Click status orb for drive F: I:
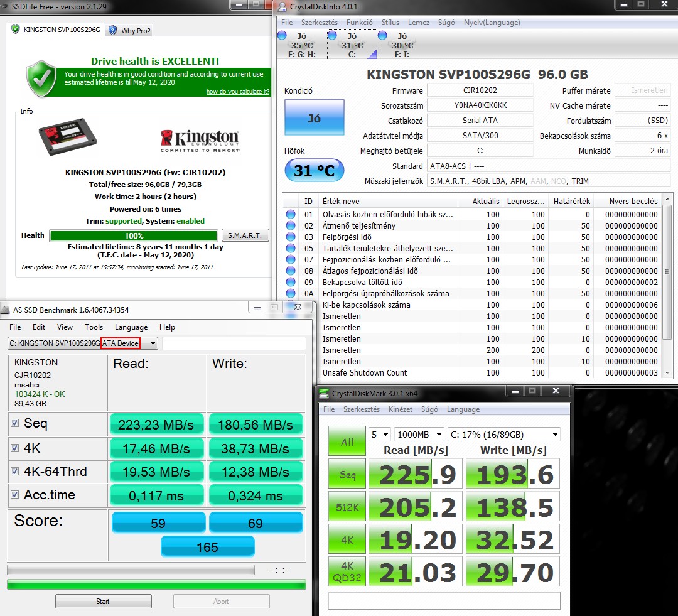 coord(382,35)
